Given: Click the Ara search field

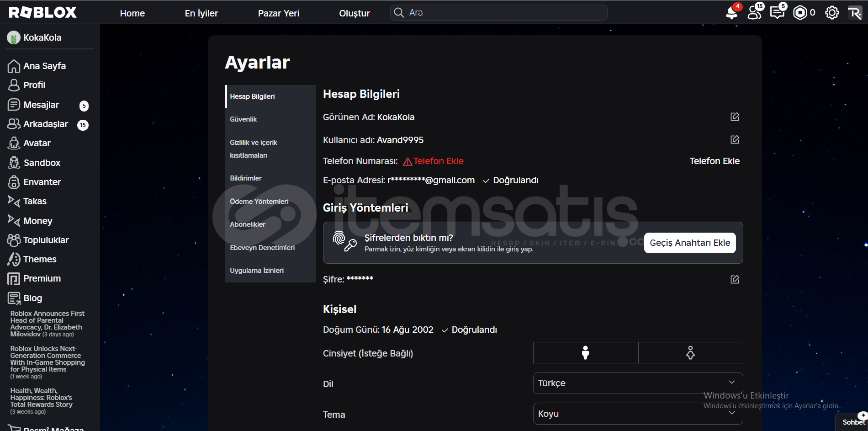Looking at the screenshot, I should coord(499,12).
